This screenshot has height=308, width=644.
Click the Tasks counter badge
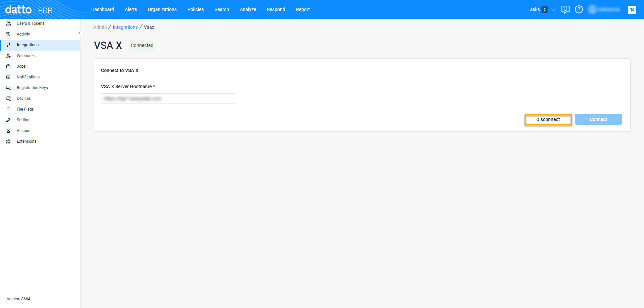pyautogui.click(x=544, y=9)
